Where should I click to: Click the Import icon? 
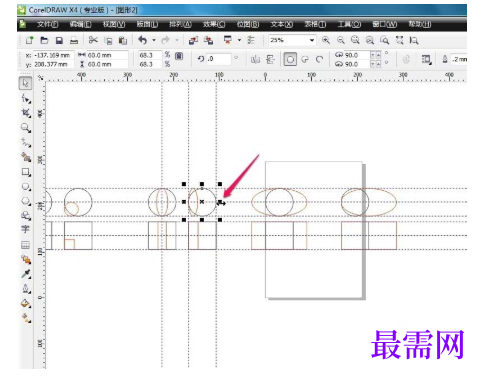coord(193,40)
